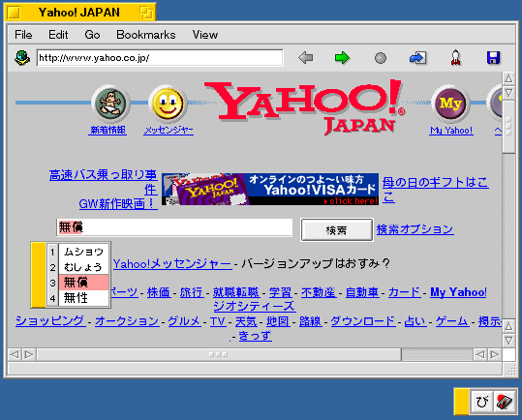Open the グルメ link
The width and height of the screenshot is (522, 420).
[x=185, y=321]
